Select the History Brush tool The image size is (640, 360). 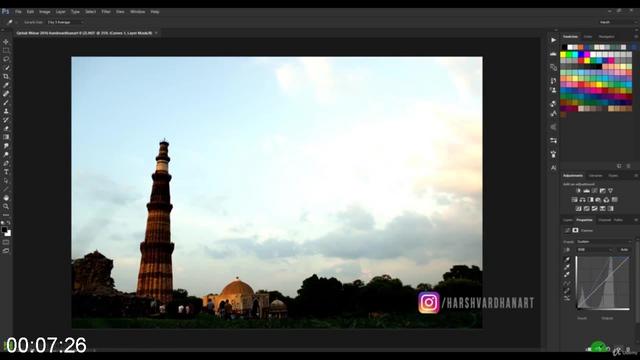click(x=6, y=120)
